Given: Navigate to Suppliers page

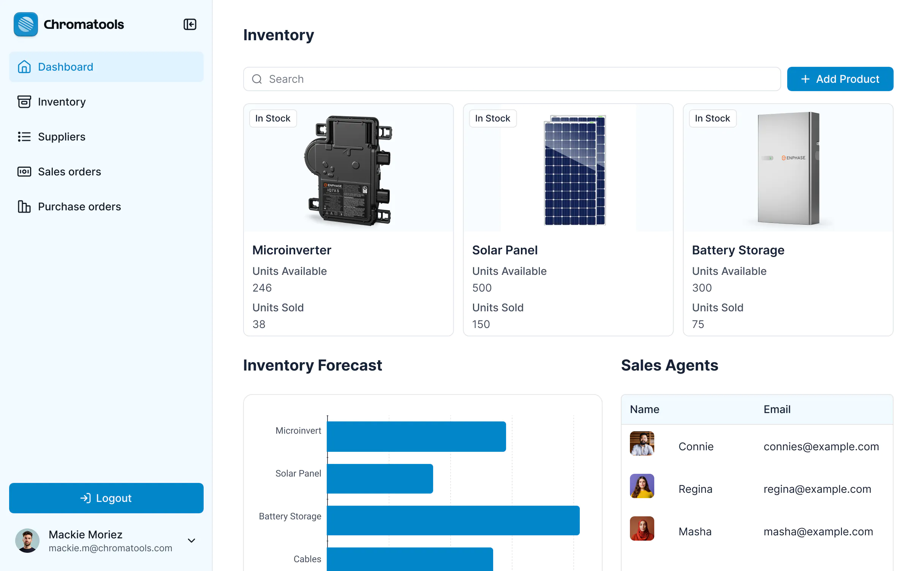Looking at the screenshot, I should click(62, 137).
